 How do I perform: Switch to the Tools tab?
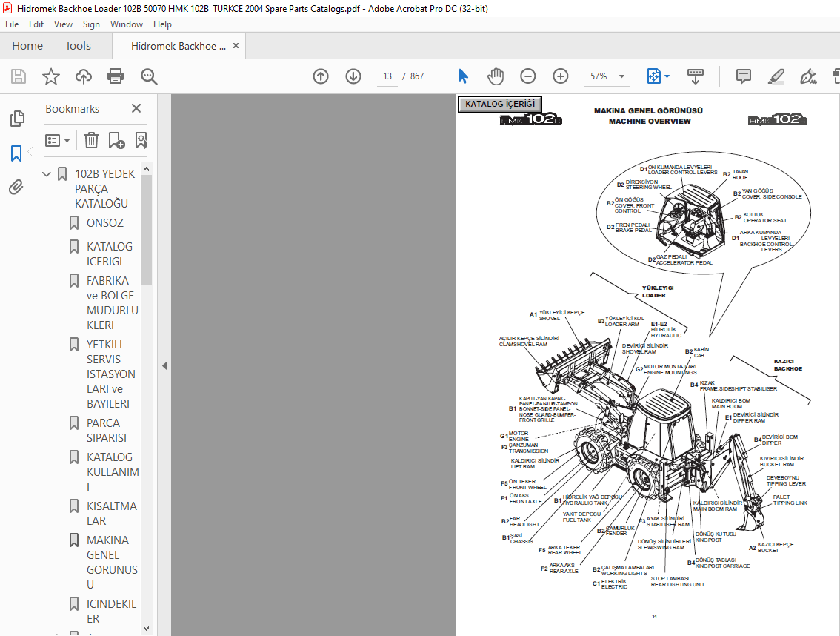(x=79, y=46)
